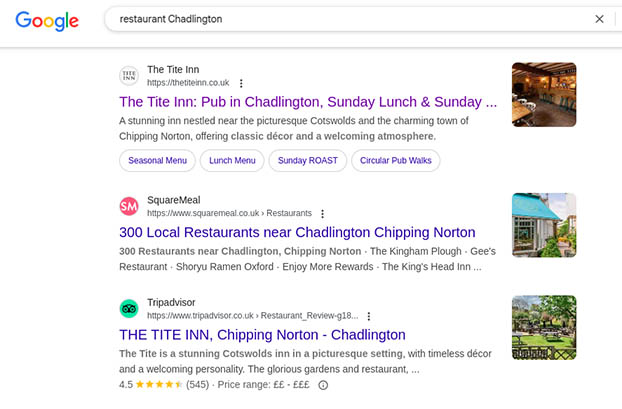
Task: Click the SquareMeal favicon icon
Action: coord(129,206)
